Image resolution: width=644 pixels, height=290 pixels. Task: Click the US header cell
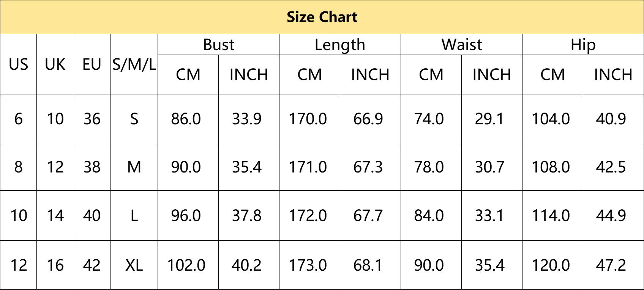click(19, 64)
